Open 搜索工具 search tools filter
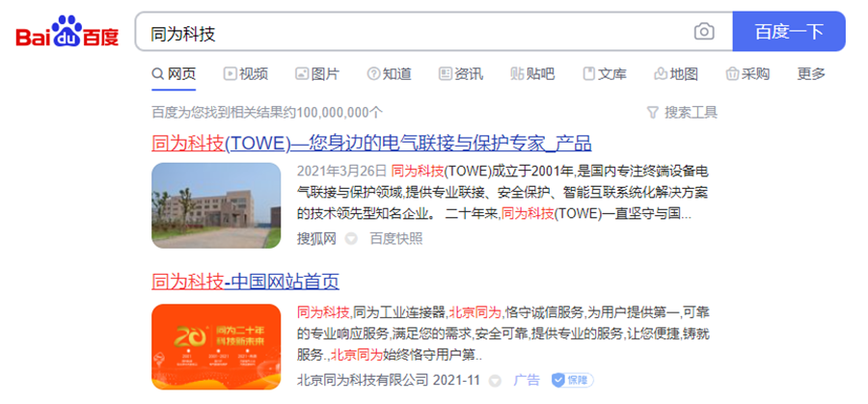This screenshot has height=404, width=868. (x=682, y=113)
